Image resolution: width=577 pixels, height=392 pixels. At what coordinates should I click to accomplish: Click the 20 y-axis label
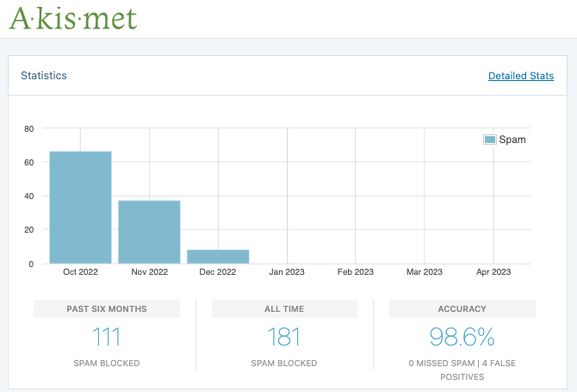pyautogui.click(x=29, y=230)
